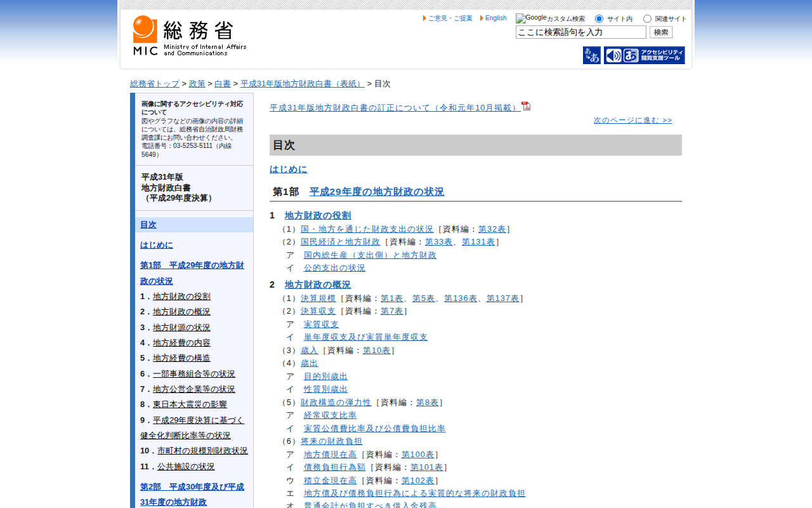Image resolution: width=812 pixels, height=508 pixels.
Task: Select the サイト内 search radio button
Action: 599,19
